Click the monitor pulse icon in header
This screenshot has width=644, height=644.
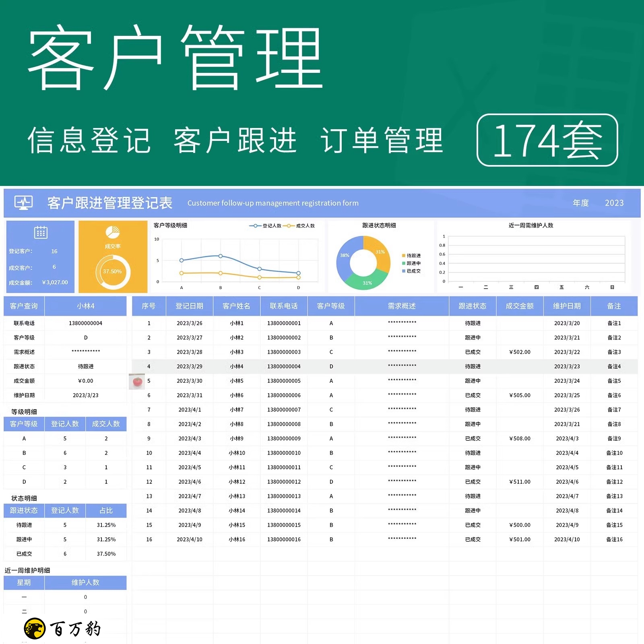(23, 202)
